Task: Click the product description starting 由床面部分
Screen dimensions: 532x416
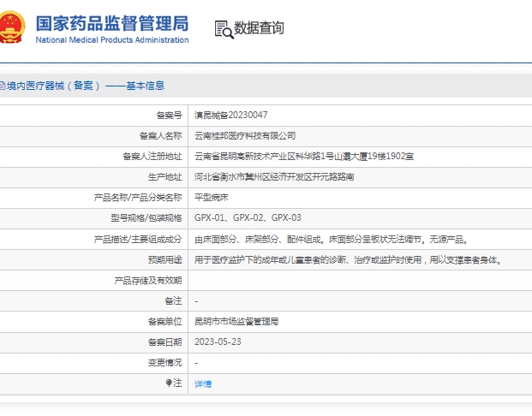Action: (x=332, y=240)
